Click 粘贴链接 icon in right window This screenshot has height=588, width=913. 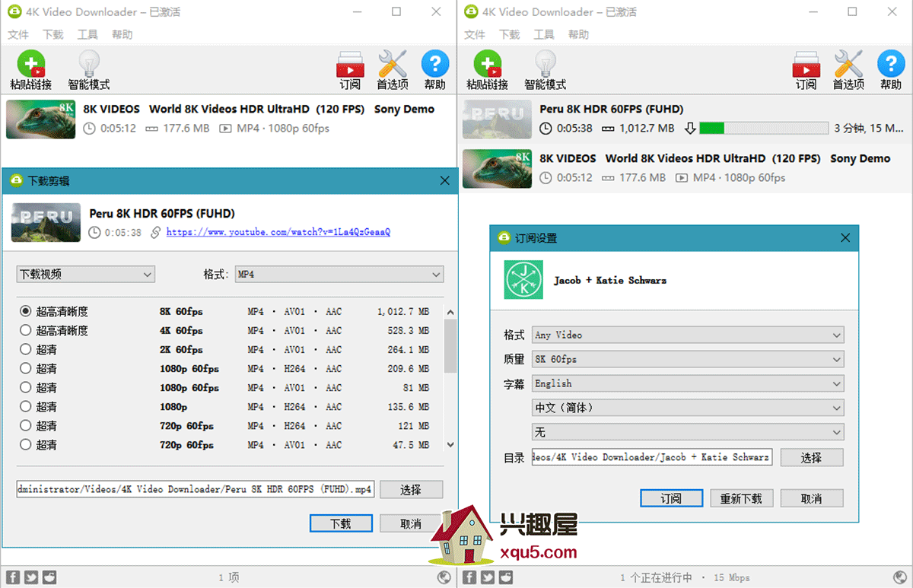[x=488, y=64]
